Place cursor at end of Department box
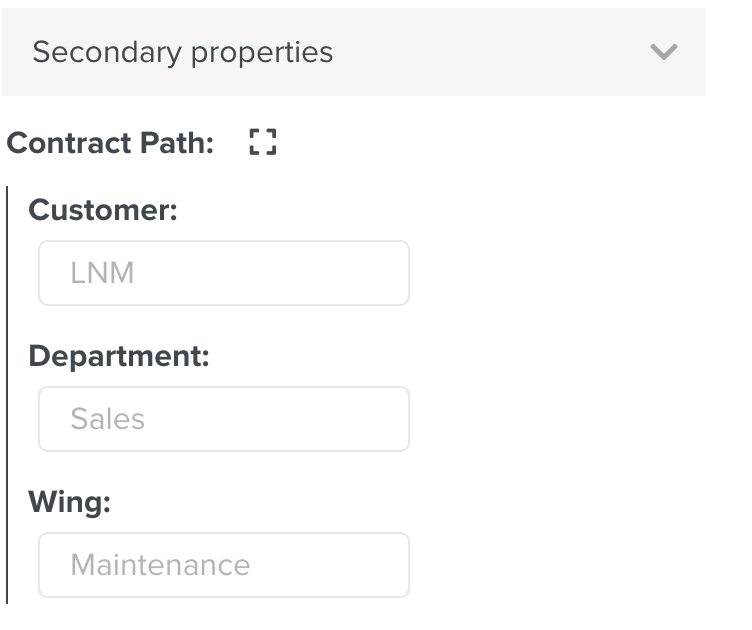The width and height of the screenshot is (752, 630). (395, 419)
